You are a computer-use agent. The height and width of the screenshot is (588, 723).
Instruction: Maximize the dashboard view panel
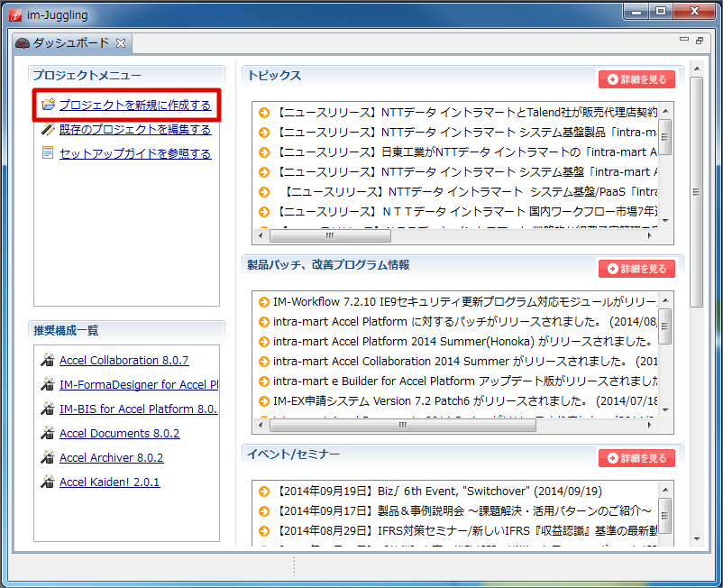(699, 41)
